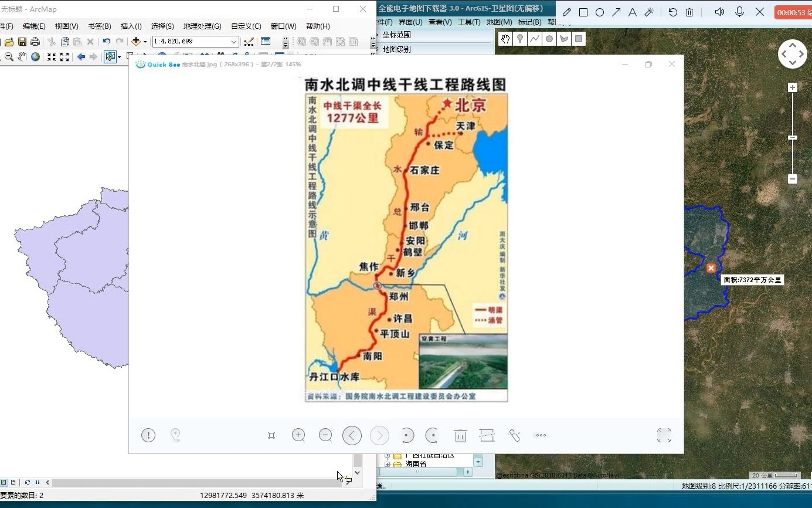This screenshot has height=508, width=812.
Task: Select the pencil annotation tool in recorder toolbar
Action: click(566, 11)
